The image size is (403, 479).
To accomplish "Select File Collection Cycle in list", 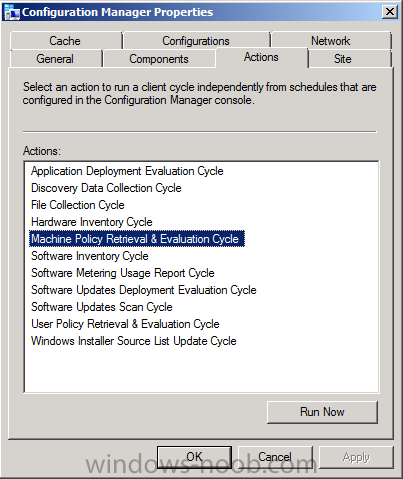I will tap(78, 205).
